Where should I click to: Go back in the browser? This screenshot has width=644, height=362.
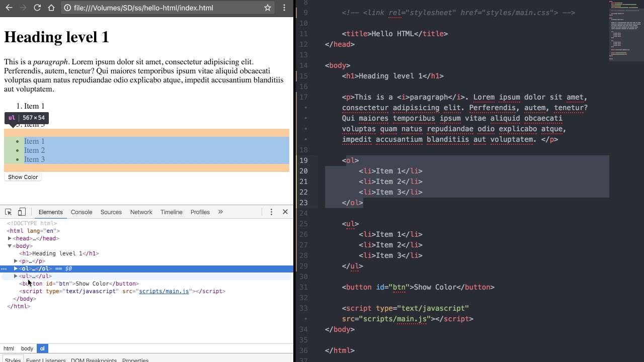pos(9,8)
